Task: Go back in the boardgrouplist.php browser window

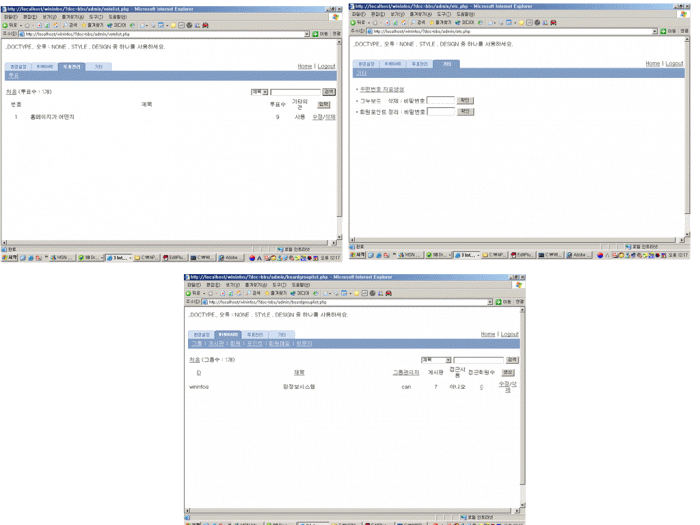Action: click(193, 293)
